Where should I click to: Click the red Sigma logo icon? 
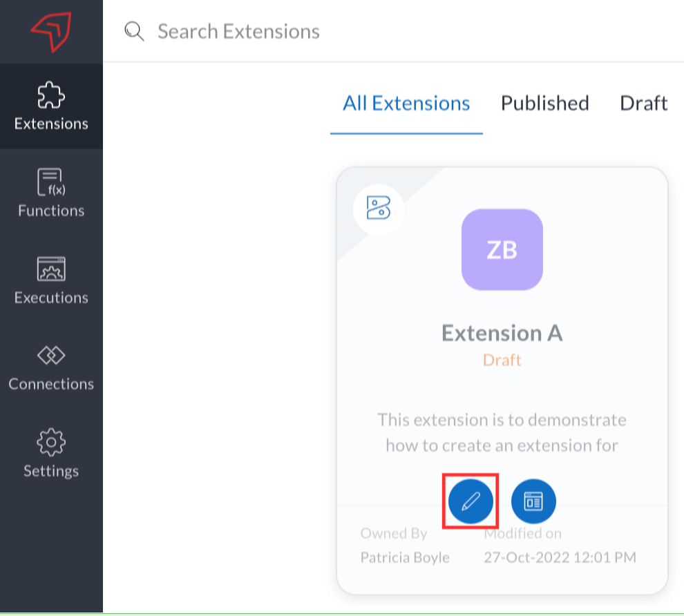52,32
